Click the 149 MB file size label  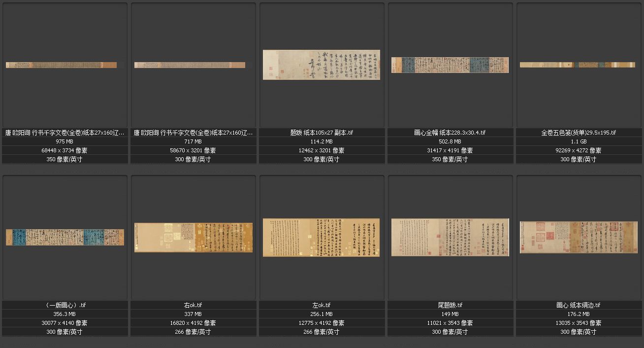click(450, 314)
